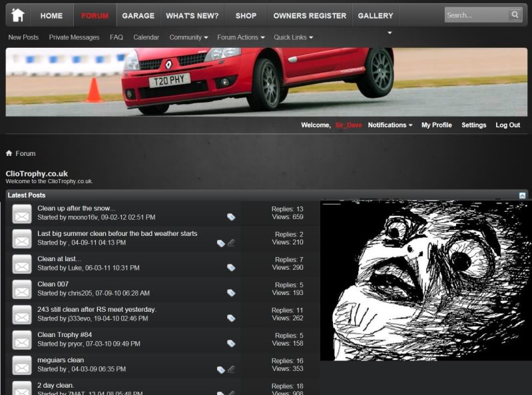The width and height of the screenshot is (532, 395).
Task: Expand the Notifications dropdown
Action: point(390,125)
